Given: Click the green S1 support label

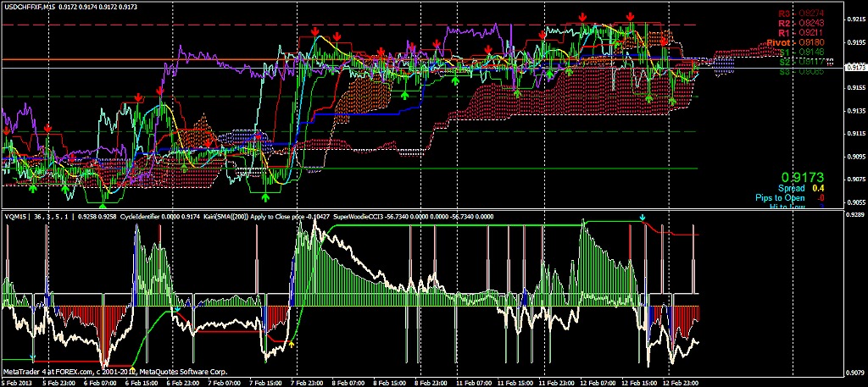Looking at the screenshot, I should (786, 52).
